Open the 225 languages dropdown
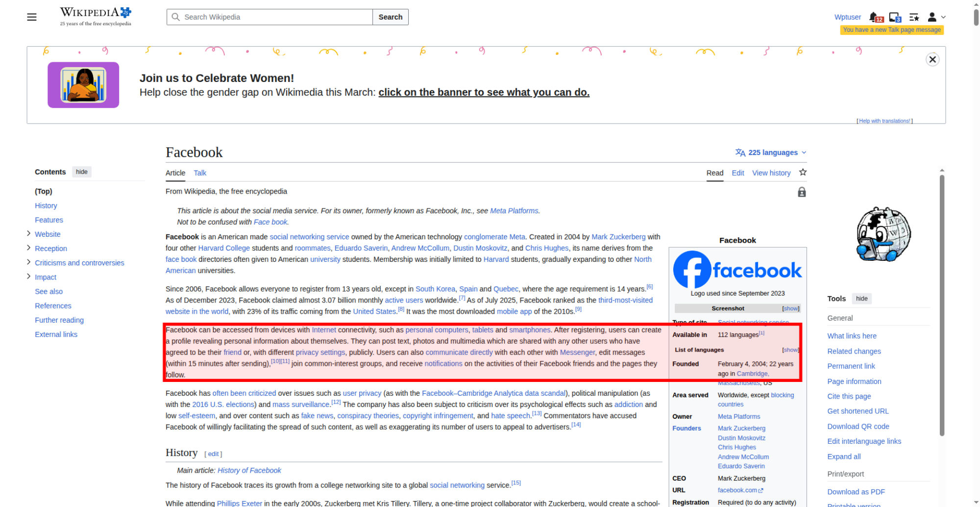This screenshot has height=507, width=980. [771, 152]
